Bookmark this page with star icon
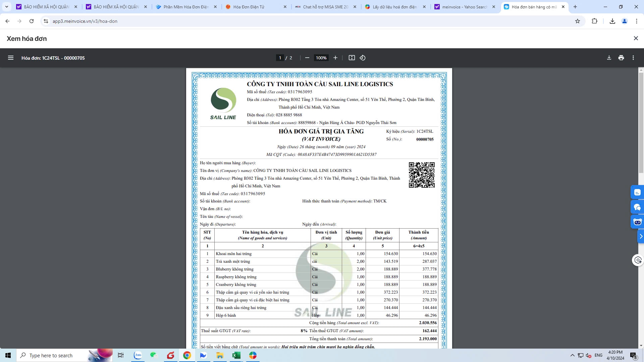 click(x=578, y=21)
